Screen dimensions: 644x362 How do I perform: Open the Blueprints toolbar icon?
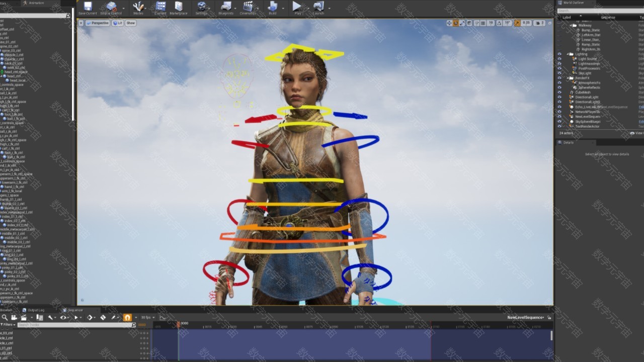coord(226,8)
